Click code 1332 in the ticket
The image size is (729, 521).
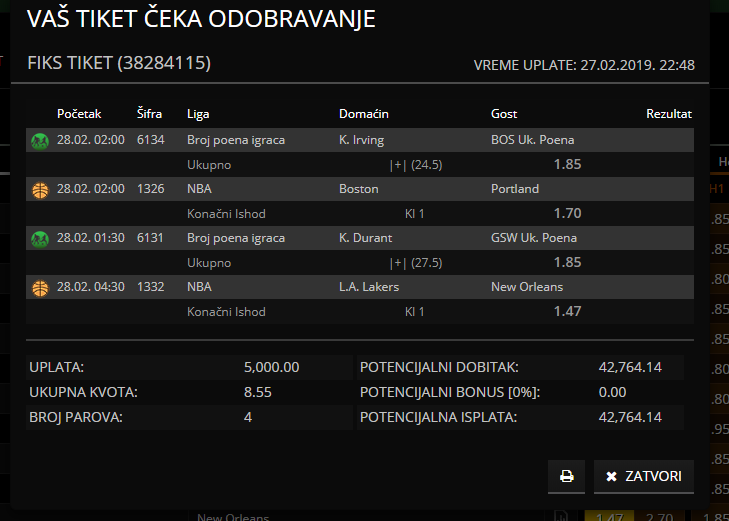click(151, 287)
